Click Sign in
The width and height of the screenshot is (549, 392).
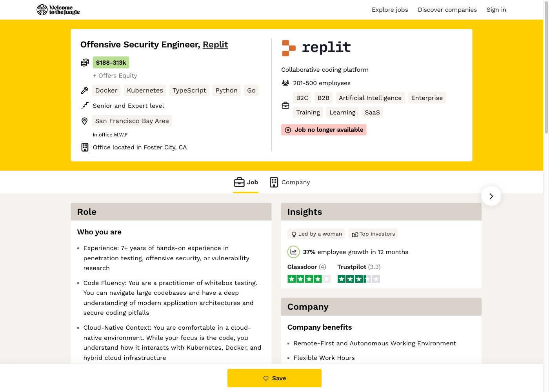click(496, 10)
